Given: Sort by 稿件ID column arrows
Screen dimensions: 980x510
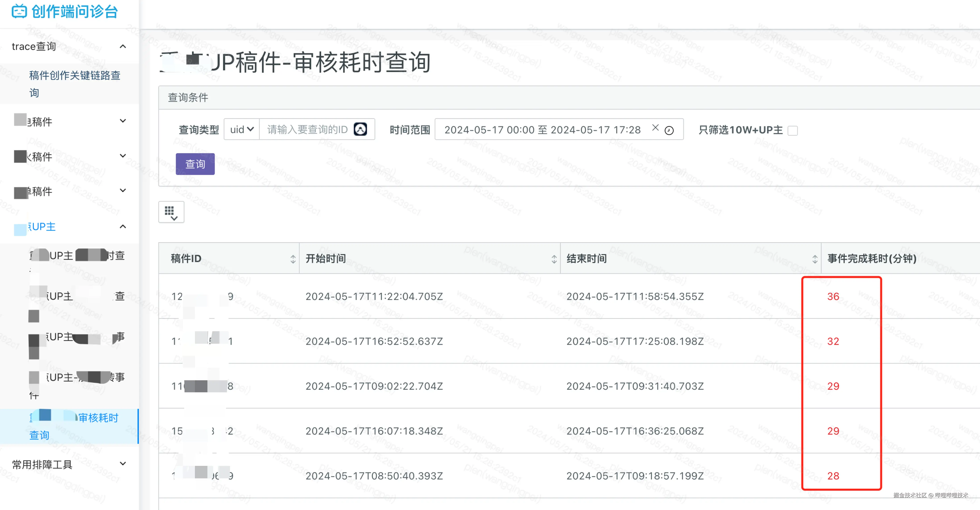Looking at the screenshot, I should point(293,259).
